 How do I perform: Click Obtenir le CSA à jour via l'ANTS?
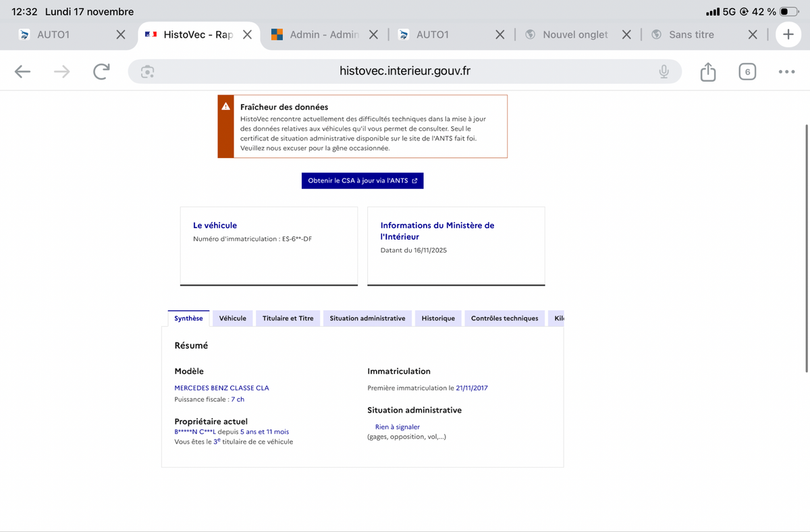(362, 181)
